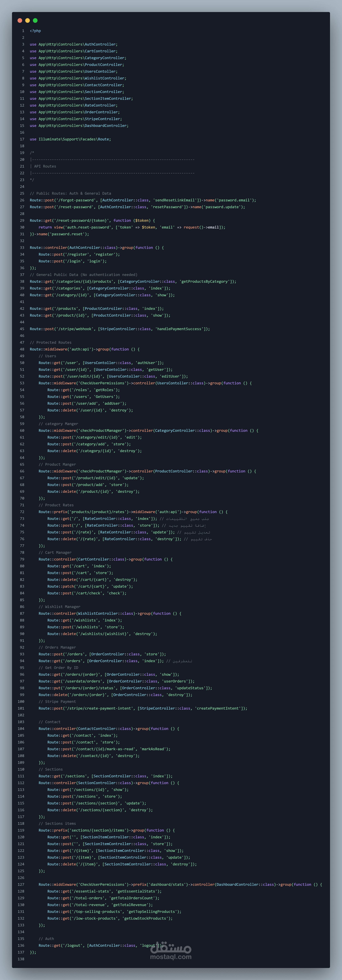Click the '/roles' getRoles route line
This screenshot has width=342, height=980.
coord(84,390)
